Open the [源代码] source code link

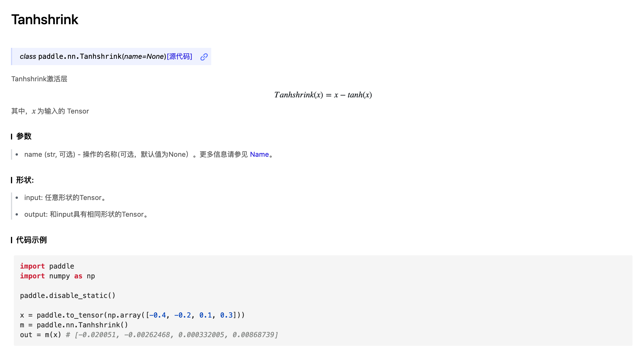point(179,56)
